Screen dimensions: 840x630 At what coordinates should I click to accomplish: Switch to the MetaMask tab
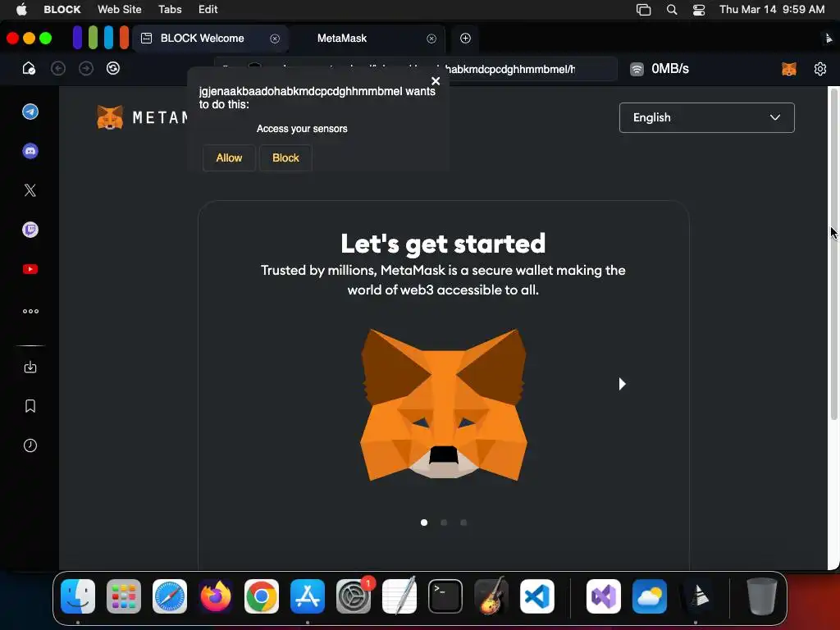[x=367, y=39]
